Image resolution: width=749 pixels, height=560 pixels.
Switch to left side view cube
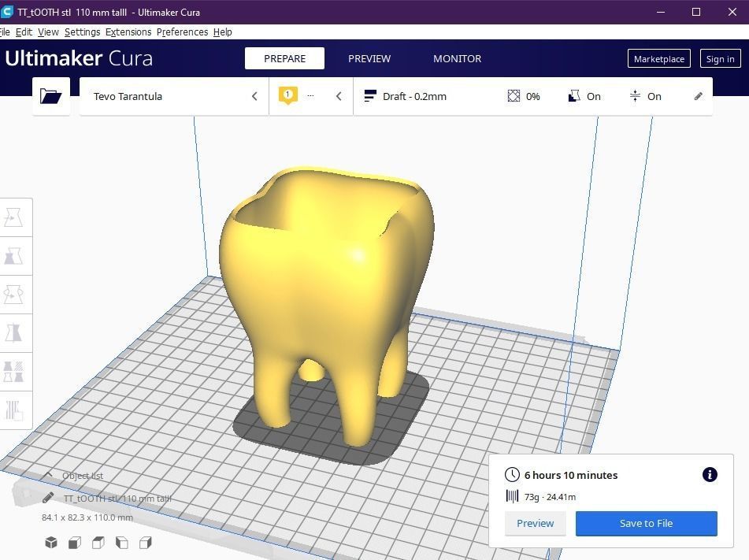point(122,543)
